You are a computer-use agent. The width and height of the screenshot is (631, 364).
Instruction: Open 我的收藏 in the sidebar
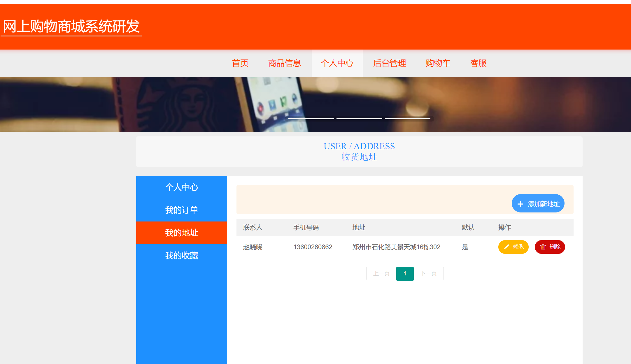coord(181,256)
